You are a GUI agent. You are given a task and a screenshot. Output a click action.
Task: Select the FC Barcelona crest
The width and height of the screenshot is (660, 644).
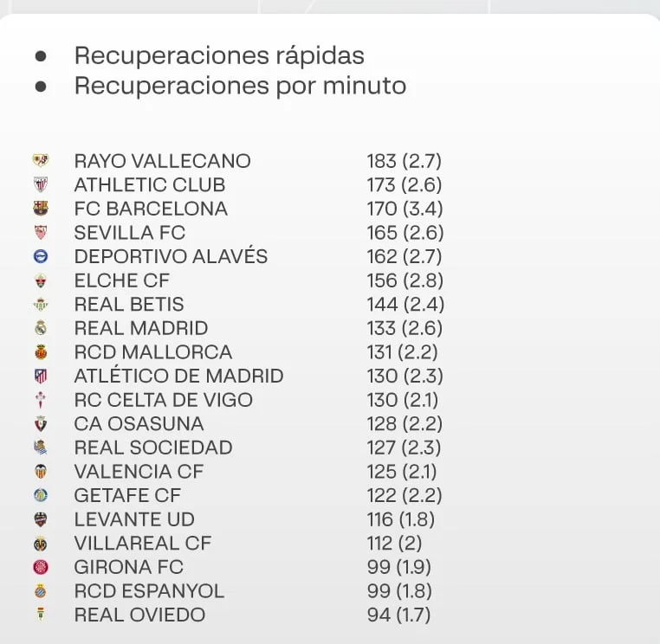point(41,209)
